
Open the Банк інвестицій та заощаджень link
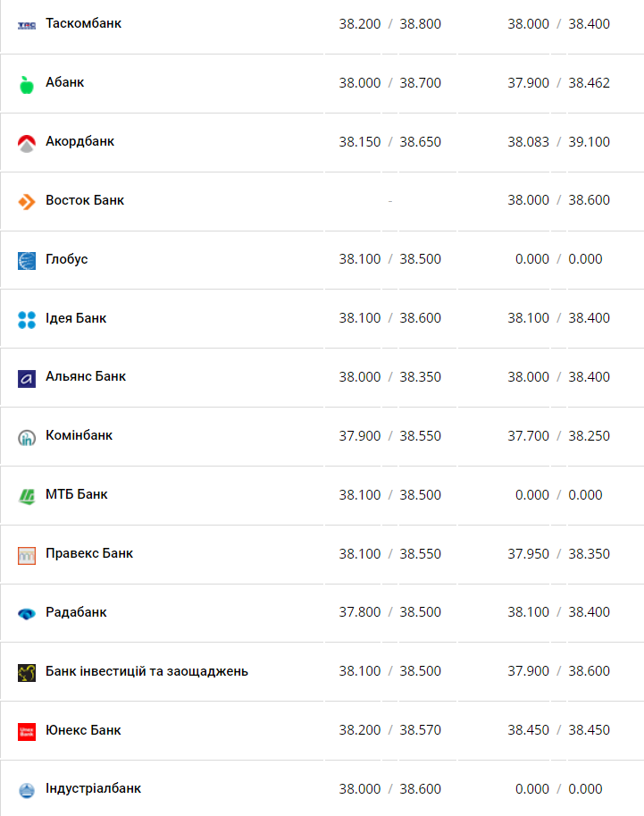click(x=146, y=671)
